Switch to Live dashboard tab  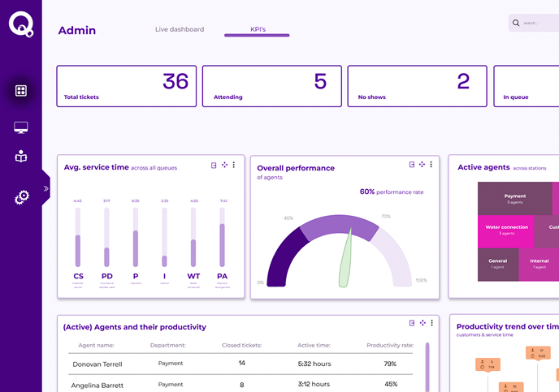point(180,30)
